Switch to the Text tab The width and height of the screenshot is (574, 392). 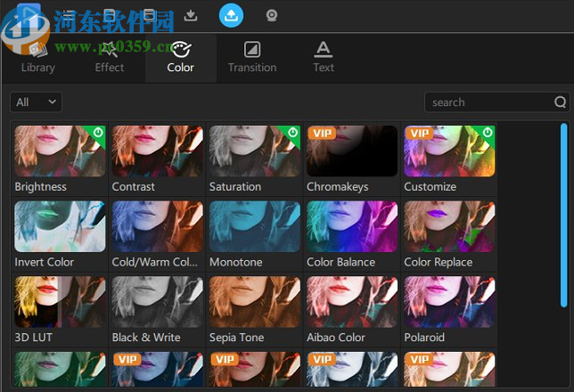[324, 57]
